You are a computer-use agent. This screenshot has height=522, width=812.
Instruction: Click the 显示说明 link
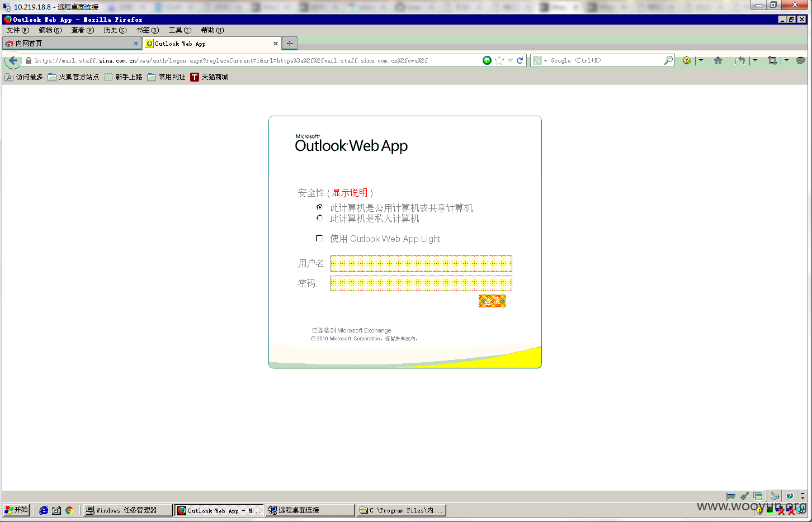pyautogui.click(x=350, y=193)
